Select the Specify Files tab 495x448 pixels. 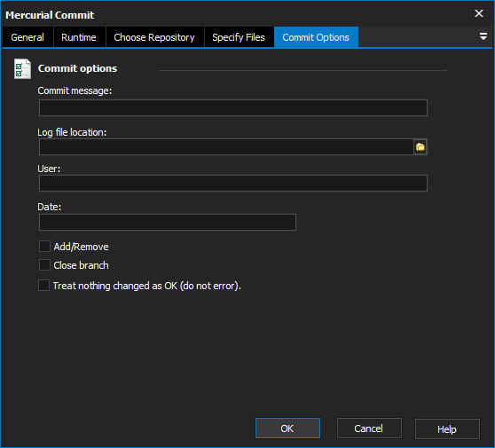[239, 37]
